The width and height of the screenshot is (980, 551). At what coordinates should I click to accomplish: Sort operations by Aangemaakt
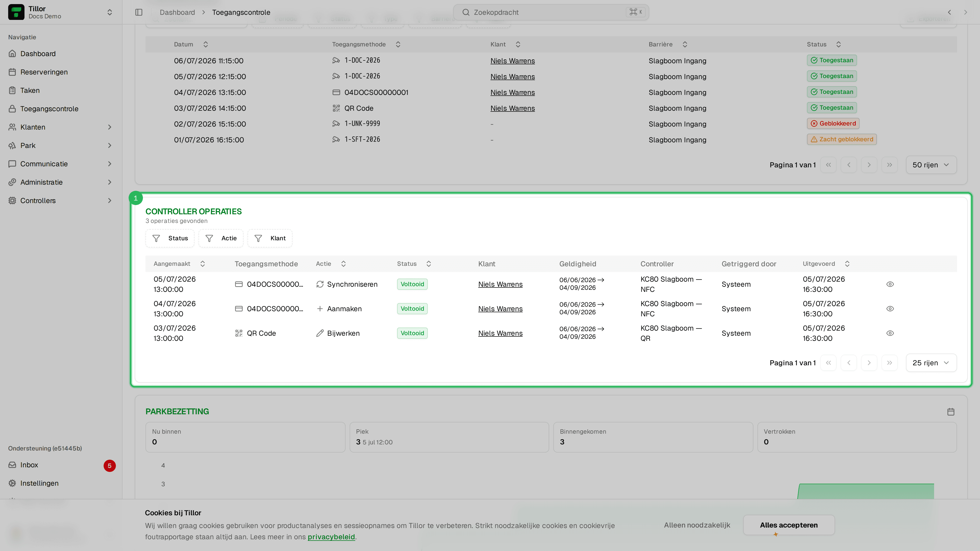point(180,264)
